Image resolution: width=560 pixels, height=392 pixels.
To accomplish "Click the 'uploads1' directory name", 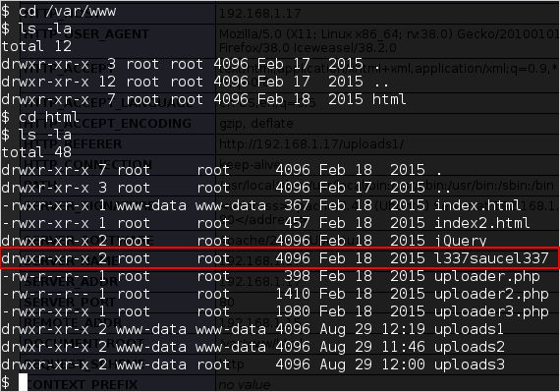I will click(469, 329).
